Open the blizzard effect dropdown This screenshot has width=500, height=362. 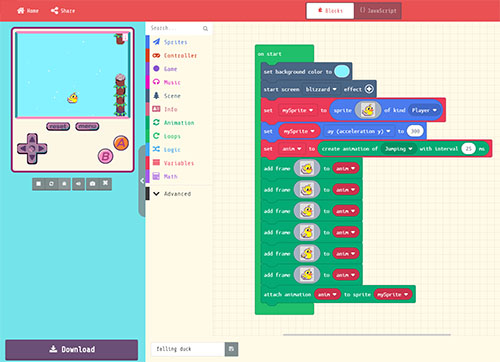(321, 89)
